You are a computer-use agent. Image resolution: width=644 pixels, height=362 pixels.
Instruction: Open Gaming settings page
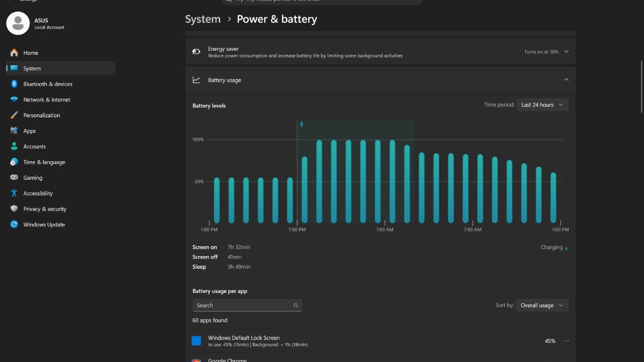click(61, 177)
